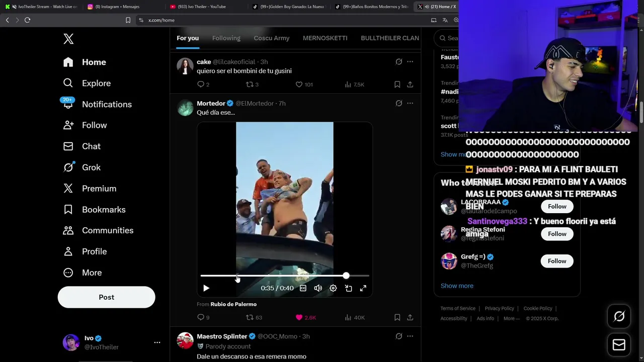Follow Grefg
The width and height of the screenshot is (644, 362).
(x=557, y=261)
